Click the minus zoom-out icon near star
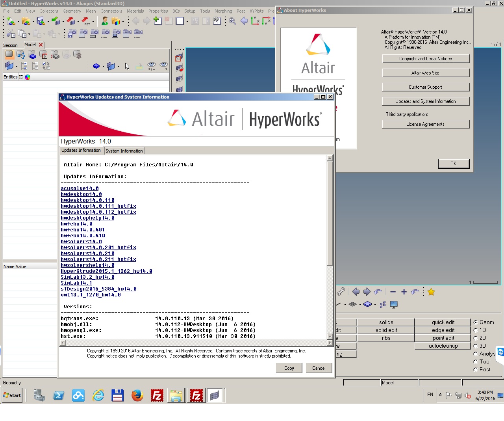This screenshot has height=421, width=504. pyautogui.click(x=393, y=292)
